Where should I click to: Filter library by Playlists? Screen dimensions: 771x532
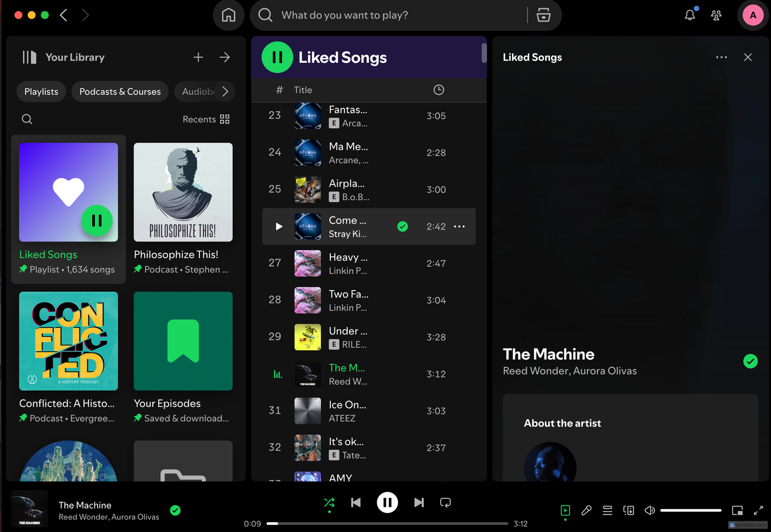pos(42,92)
